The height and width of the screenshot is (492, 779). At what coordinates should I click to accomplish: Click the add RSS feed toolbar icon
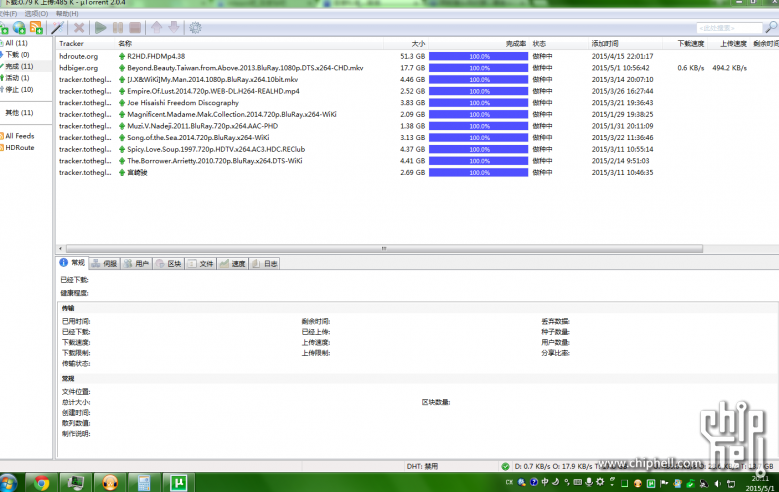[36, 28]
